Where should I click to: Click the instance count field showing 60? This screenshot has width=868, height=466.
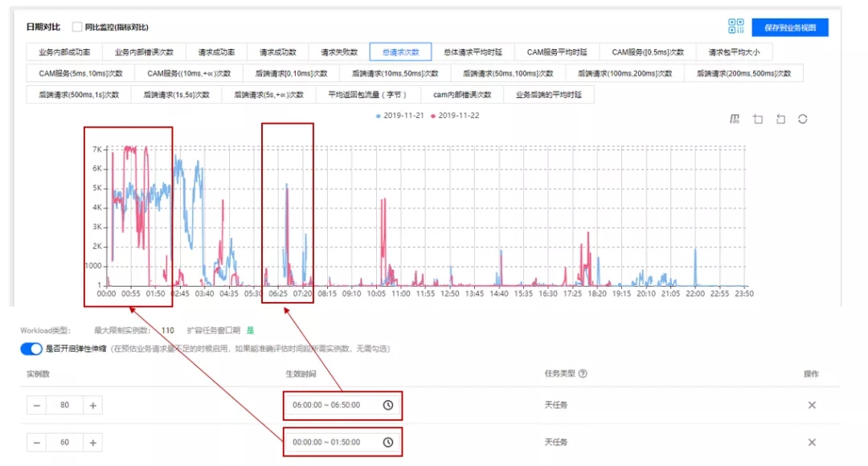(x=65, y=442)
